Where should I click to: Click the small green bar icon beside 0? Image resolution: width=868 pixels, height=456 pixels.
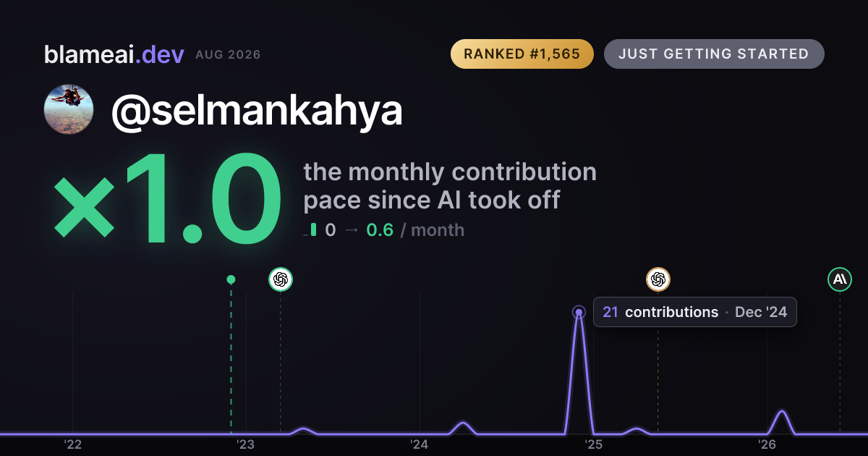312,230
